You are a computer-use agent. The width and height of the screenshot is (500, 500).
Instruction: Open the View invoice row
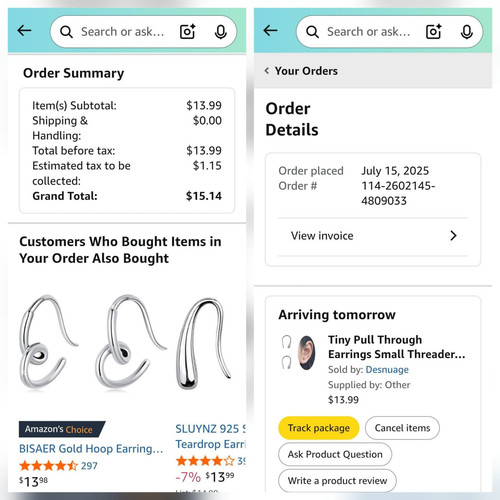point(373,236)
